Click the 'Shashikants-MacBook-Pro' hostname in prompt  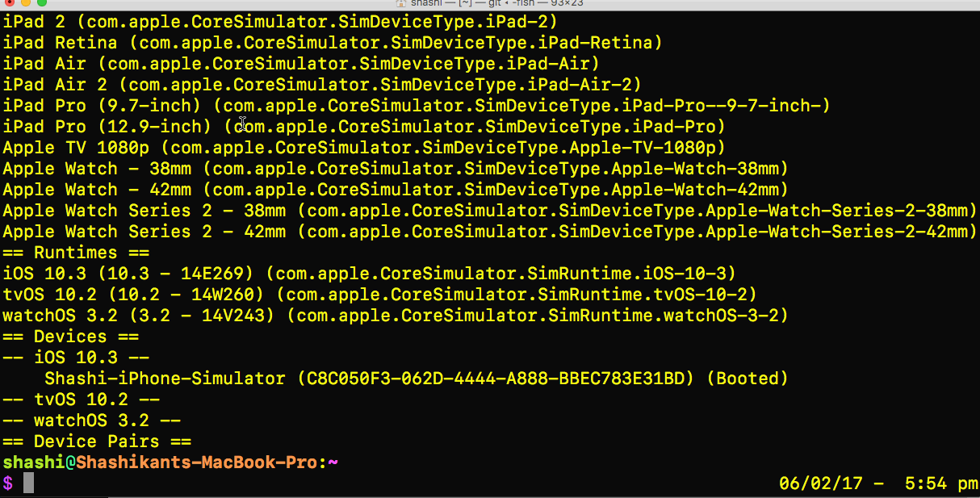tap(197, 462)
